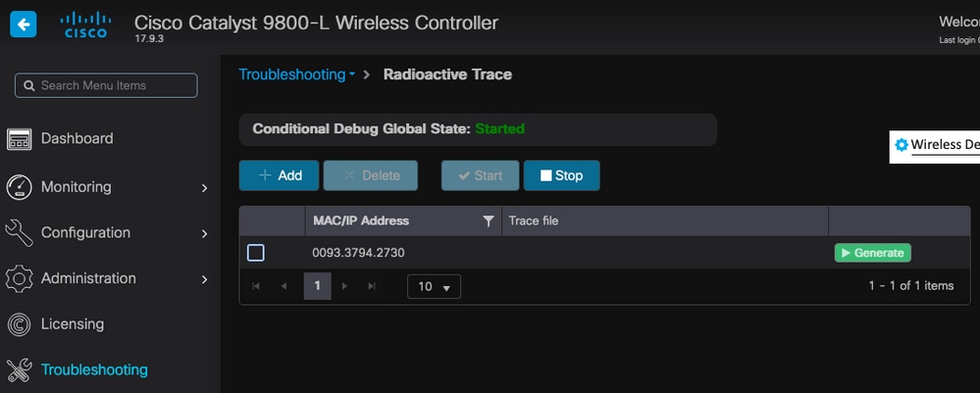Select the checkbox for 0093.3794.2730
Viewport: 980px width, 393px height.
(x=256, y=253)
